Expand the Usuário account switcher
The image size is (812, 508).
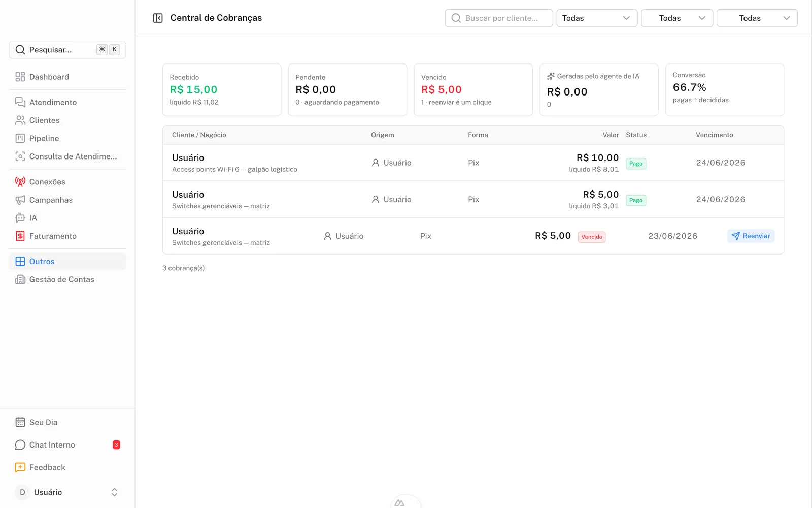click(67, 492)
